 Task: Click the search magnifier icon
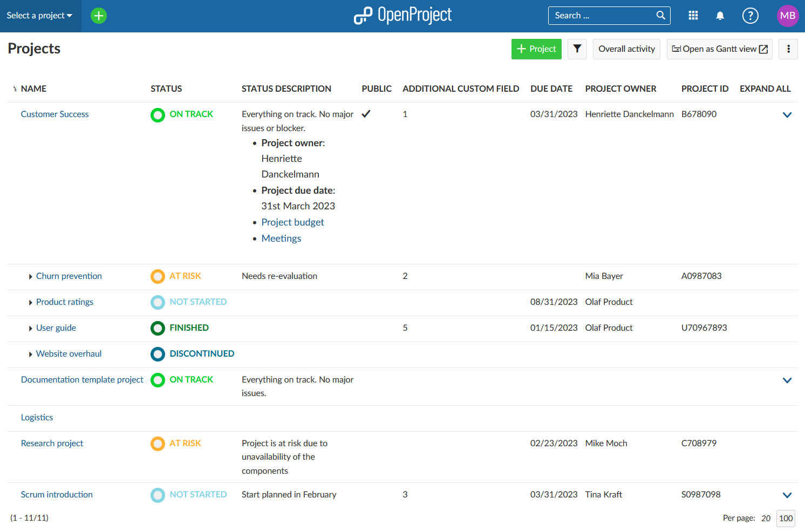[x=660, y=16]
